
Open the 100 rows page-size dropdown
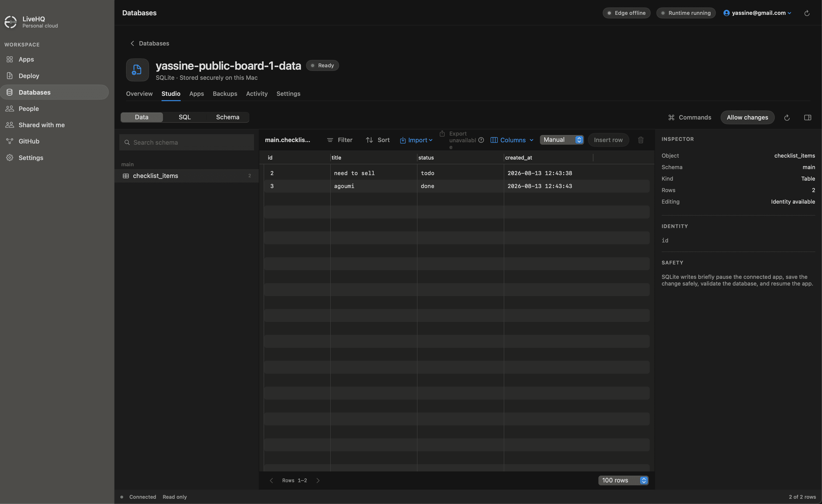click(623, 480)
